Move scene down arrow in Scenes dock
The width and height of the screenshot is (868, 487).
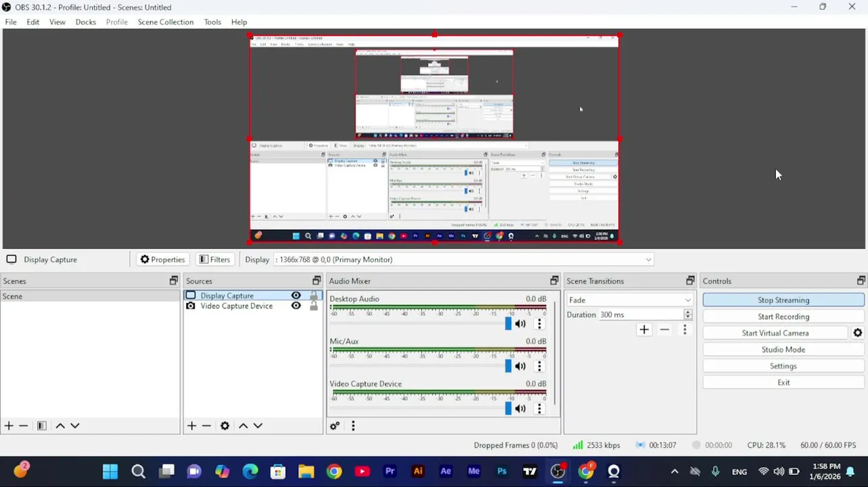point(75,425)
